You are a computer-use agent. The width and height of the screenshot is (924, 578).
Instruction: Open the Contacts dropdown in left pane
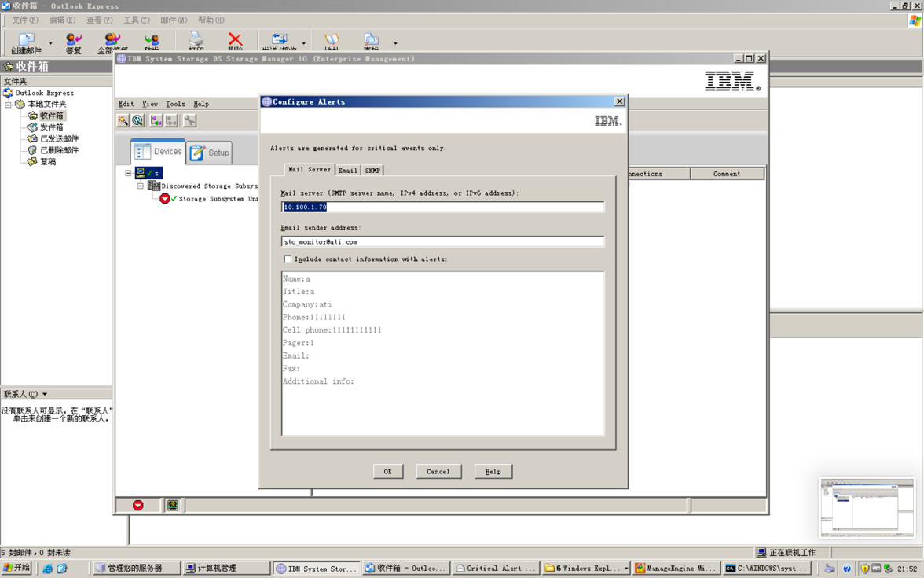[45, 394]
